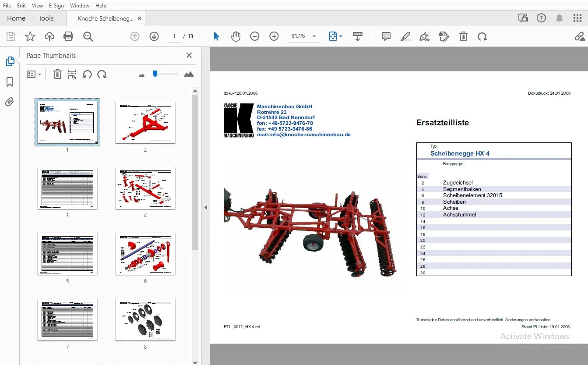Zoom in with the plus icon

tap(274, 36)
